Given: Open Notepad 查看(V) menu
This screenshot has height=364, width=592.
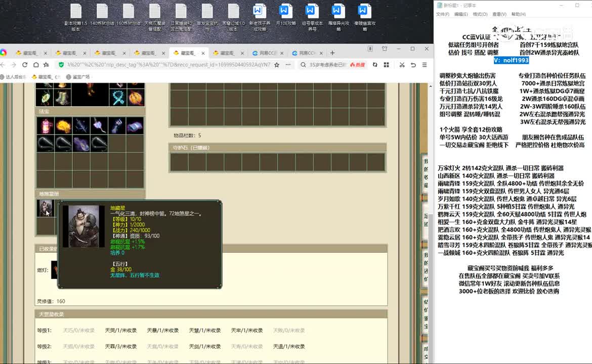Looking at the screenshot, I should [499, 14].
